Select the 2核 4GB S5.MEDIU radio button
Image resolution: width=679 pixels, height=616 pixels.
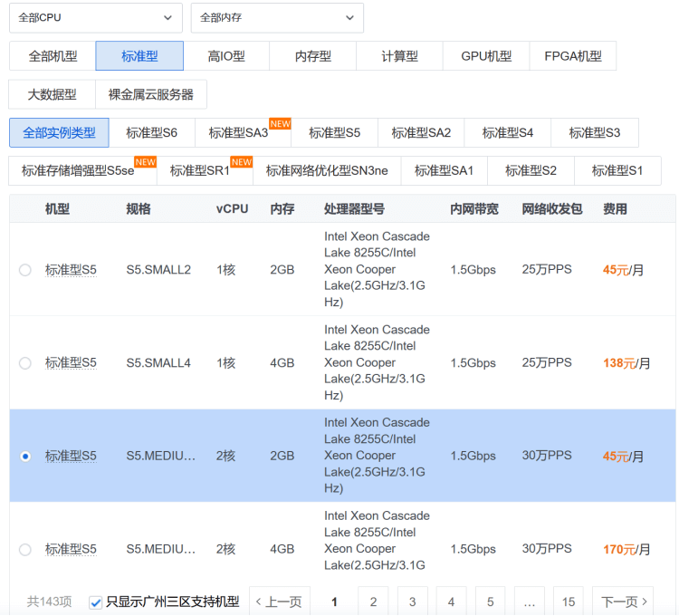[25, 549]
